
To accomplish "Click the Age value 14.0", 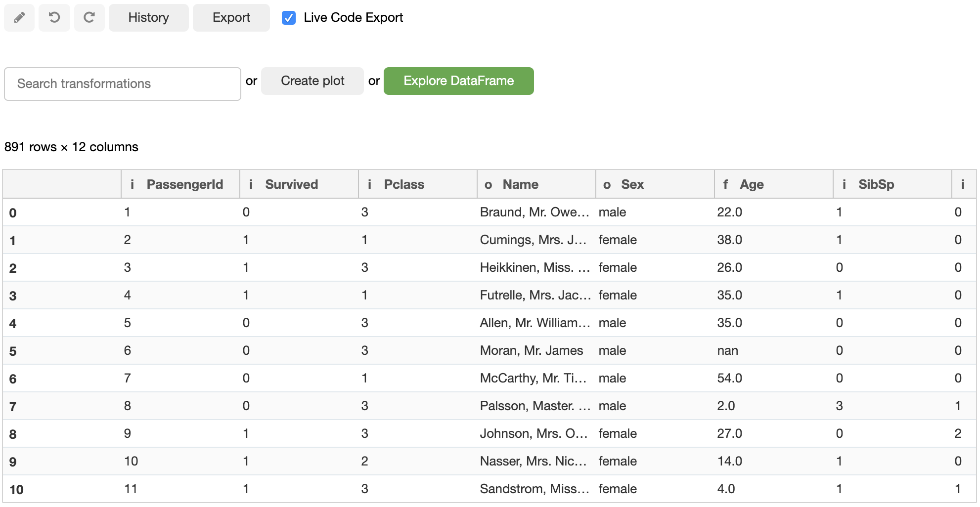I will pyautogui.click(x=730, y=462).
